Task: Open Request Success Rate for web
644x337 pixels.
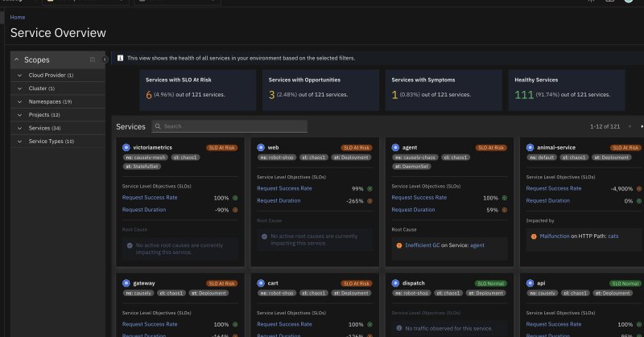Action: click(285, 188)
